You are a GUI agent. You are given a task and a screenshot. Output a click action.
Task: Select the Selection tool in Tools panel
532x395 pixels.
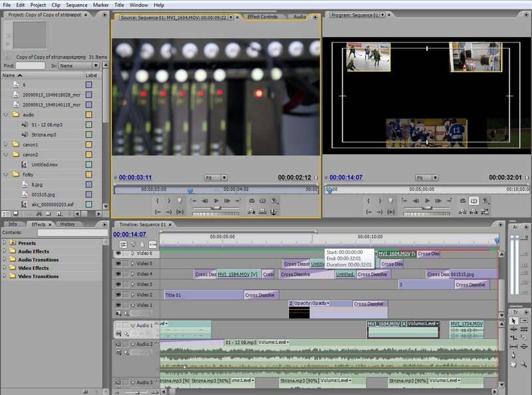513,321
